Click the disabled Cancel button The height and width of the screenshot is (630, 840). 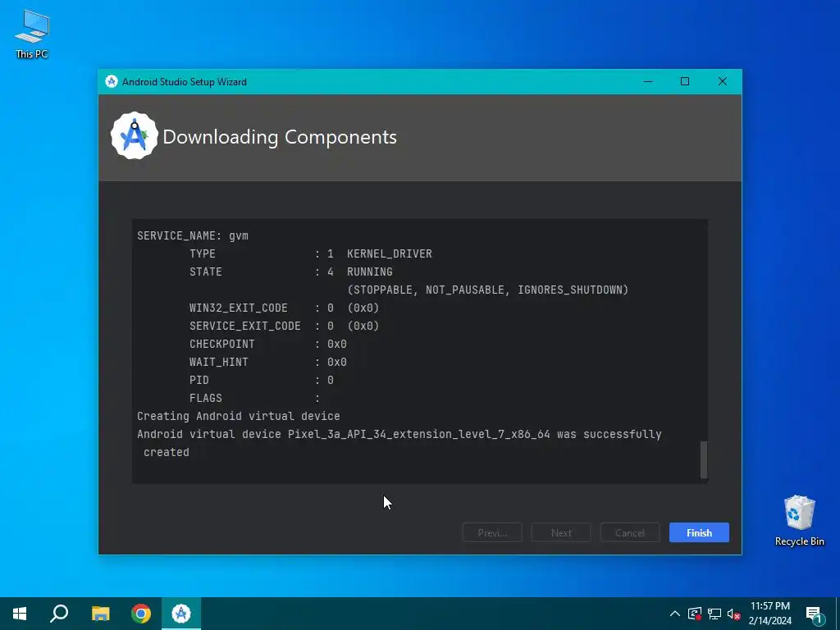630,532
